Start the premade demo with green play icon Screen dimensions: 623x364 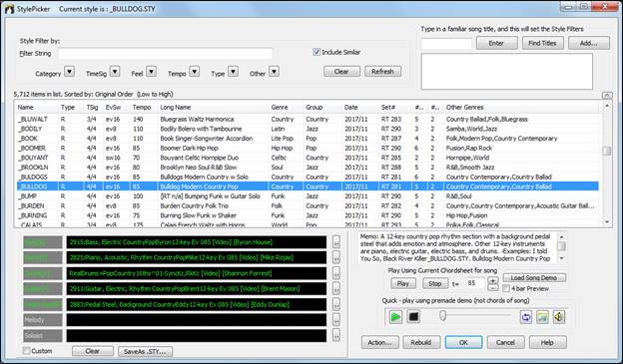pyautogui.click(x=395, y=317)
